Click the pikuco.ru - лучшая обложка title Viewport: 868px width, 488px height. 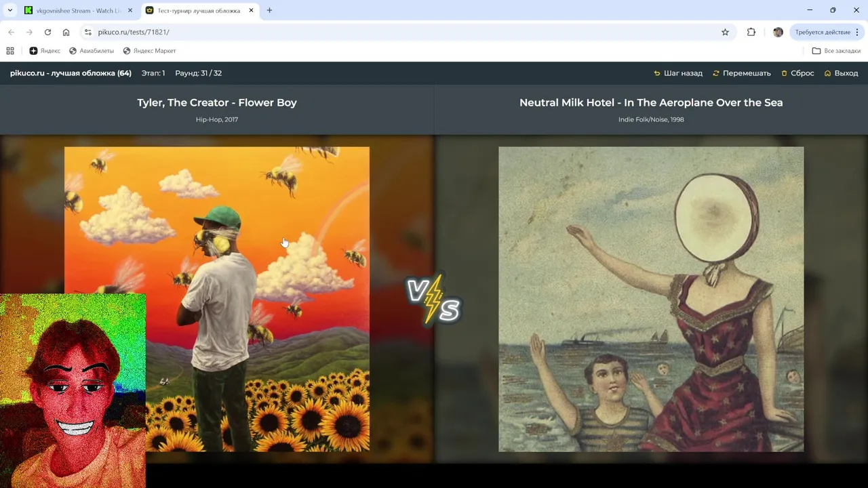pos(71,73)
